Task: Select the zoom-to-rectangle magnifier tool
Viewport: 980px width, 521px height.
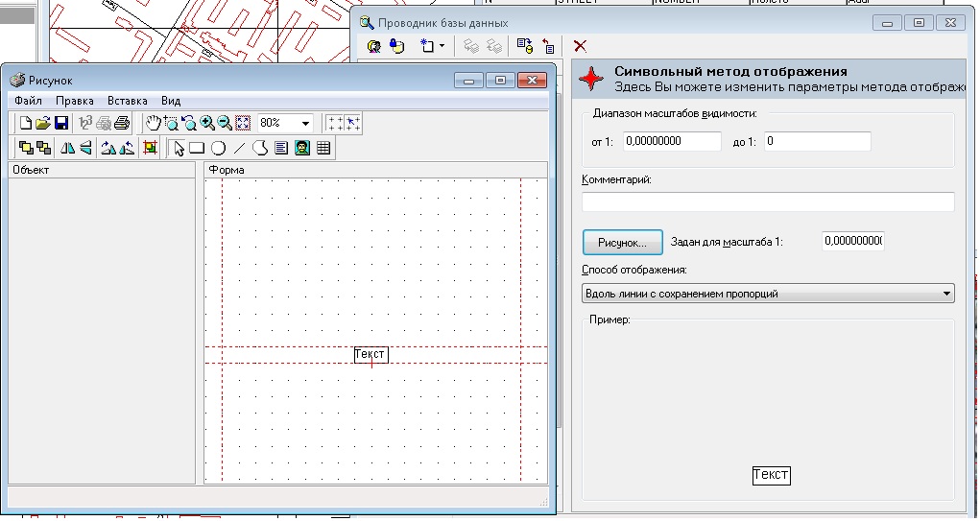Action: pos(171,123)
